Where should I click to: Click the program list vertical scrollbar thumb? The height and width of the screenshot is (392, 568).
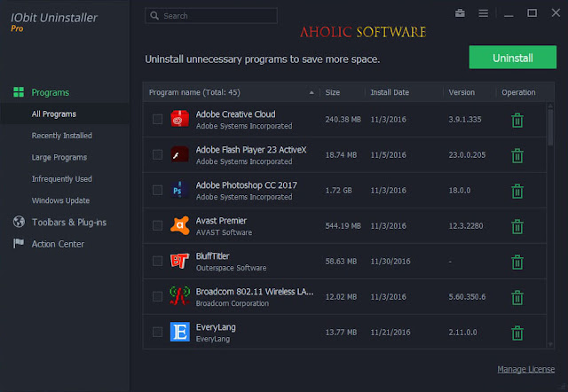pyautogui.click(x=550, y=127)
